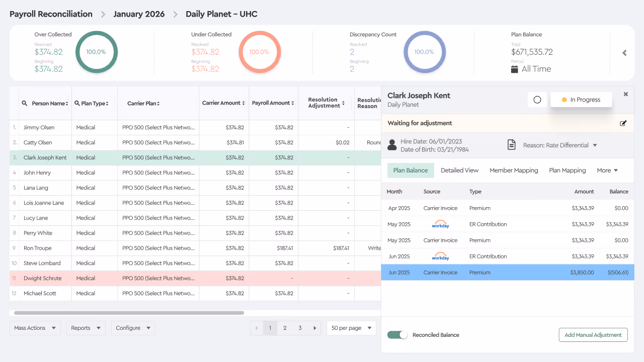Open the In Progress status dropdown
This screenshot has width=644, height=362.
pyautogui.click(x=581, y=100)
